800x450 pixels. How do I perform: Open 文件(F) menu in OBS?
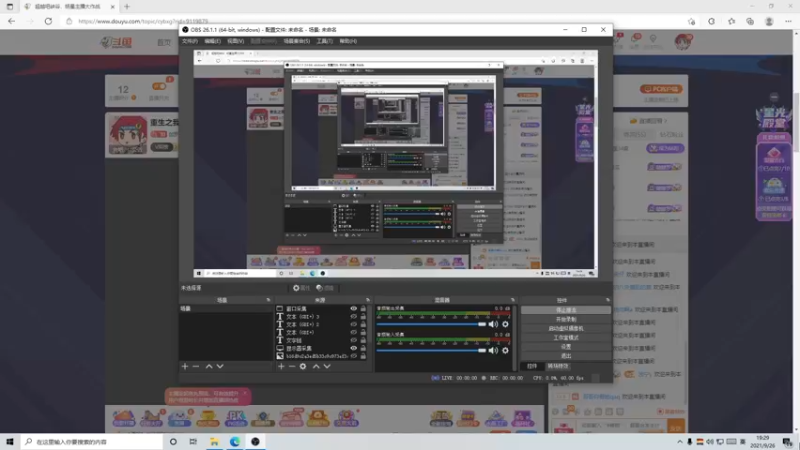pos(190,41)
